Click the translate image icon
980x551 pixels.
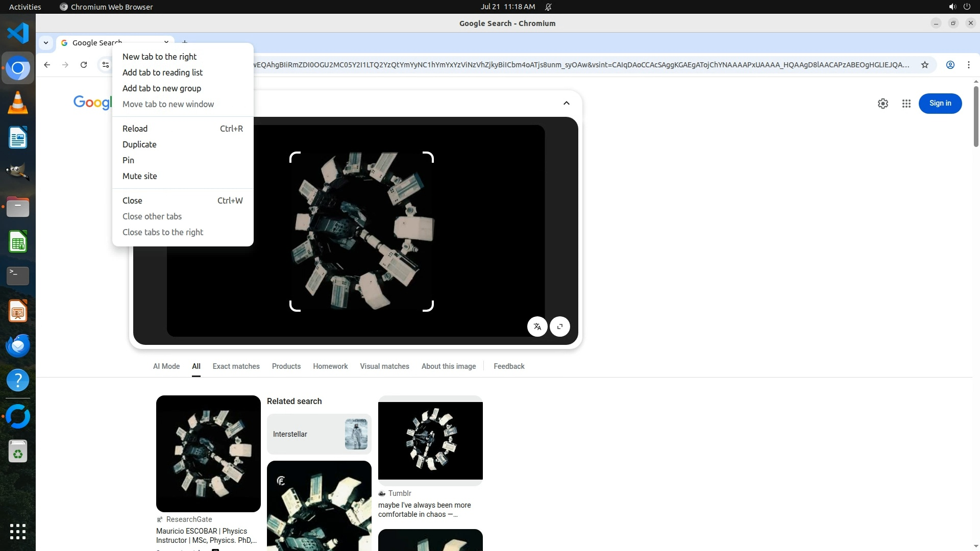[x=537, y=327]
